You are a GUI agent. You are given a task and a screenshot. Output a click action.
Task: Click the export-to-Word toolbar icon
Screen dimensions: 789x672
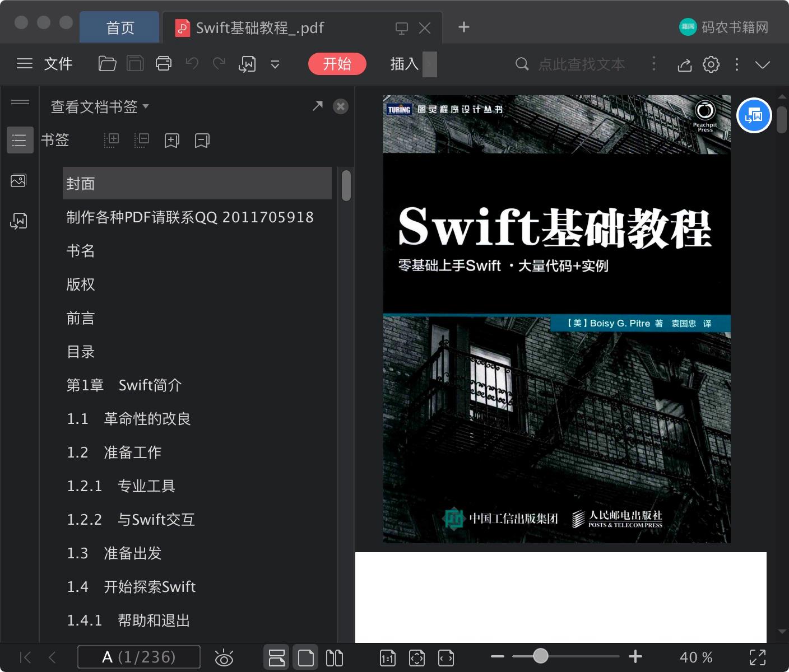[247, 64]
